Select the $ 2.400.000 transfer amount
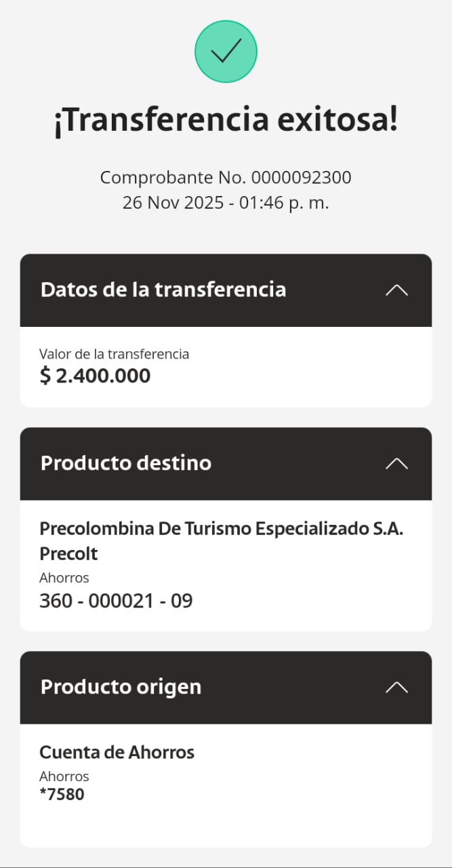This screenshot has height=868, width=452. click(95, 376)
